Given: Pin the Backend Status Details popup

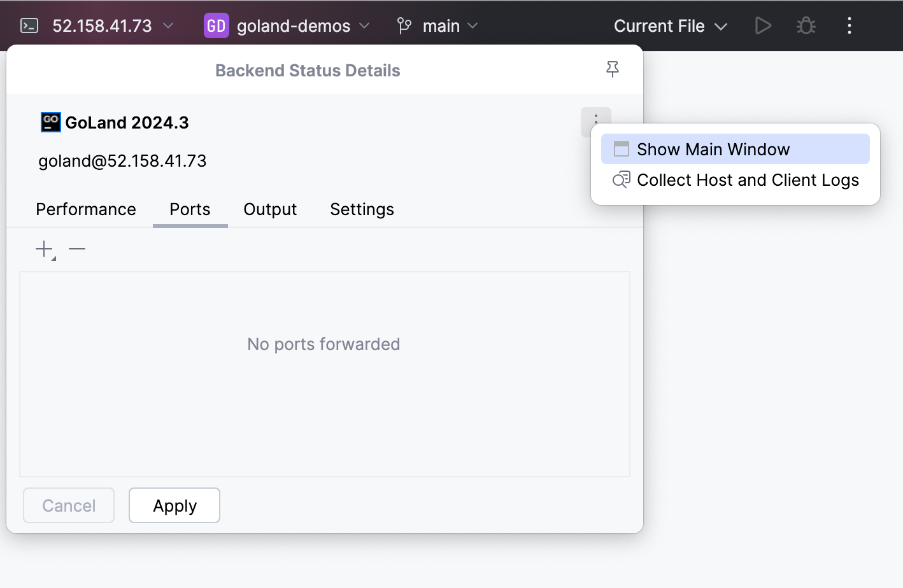Looking at the screenshot, I should pyautogui.click(x=612, y=69).
